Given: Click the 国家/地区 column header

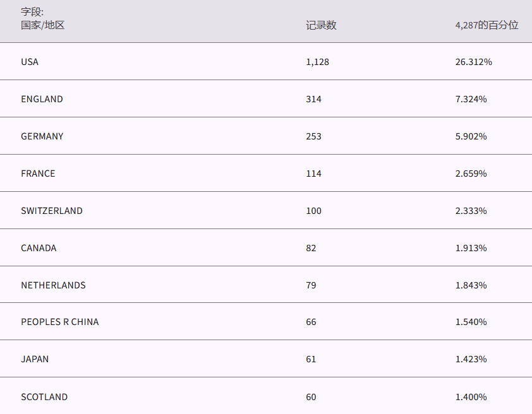Looking at the screenshot, I should 43,25.
